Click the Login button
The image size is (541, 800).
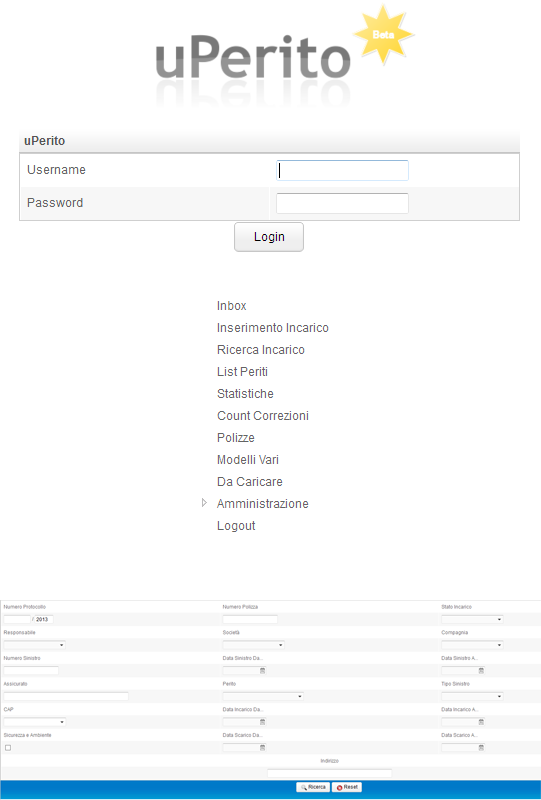click(269, 237)
